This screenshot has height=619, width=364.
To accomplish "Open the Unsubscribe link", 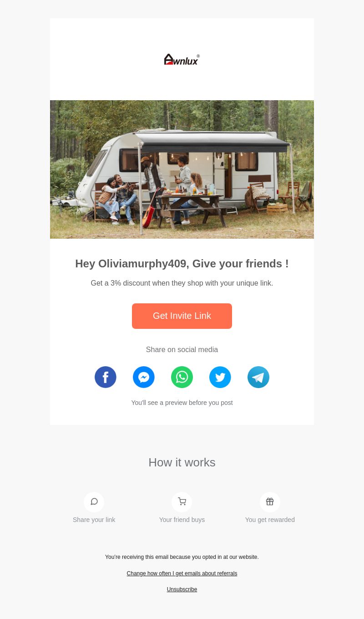I will [x=182, y=589].
